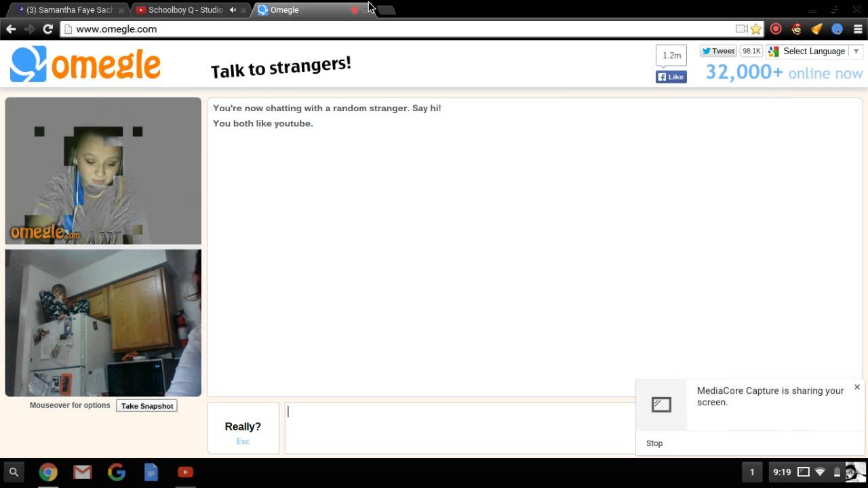Open the Select Language dropdown
This screenshot has width=868, height=488.
click(814, 52)
